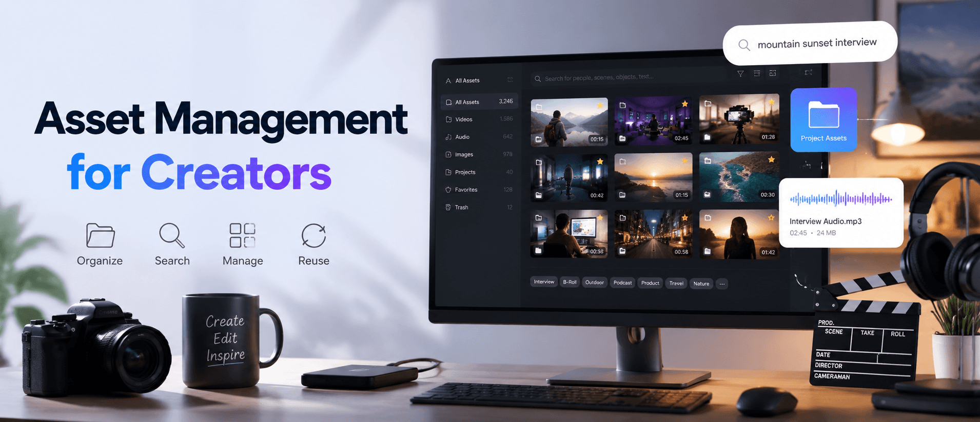Click the mountain sunset interview search box
The width and height of the screenshot is (980, 422).
pyautogui.click(x=810, y=44)
